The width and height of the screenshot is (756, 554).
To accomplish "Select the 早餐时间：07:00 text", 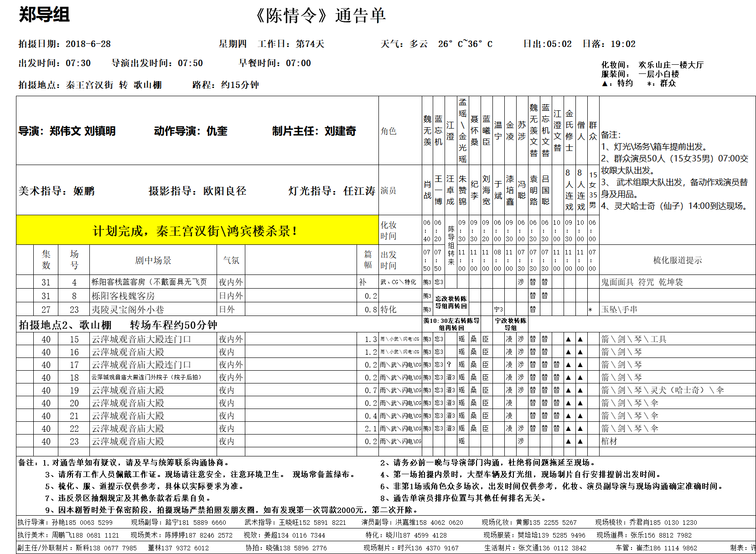I will coord(275,63).
